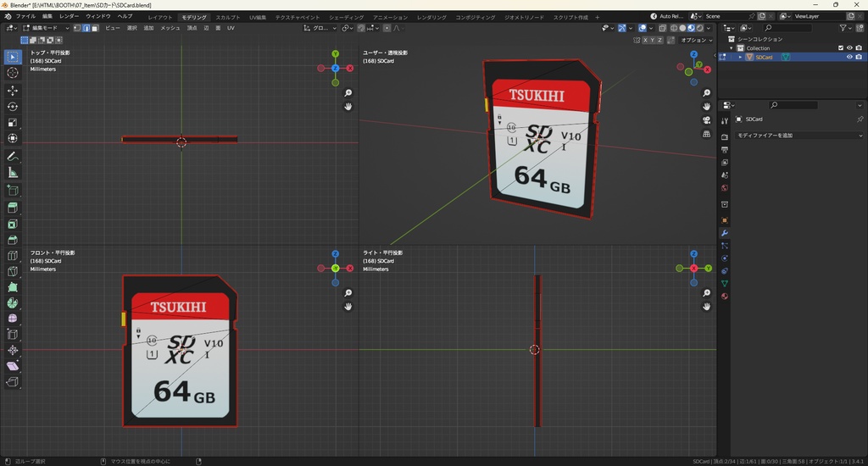
Task: Open the Modifier properties wrench tab
Action: pyautogui.click(x=725, y=233)
